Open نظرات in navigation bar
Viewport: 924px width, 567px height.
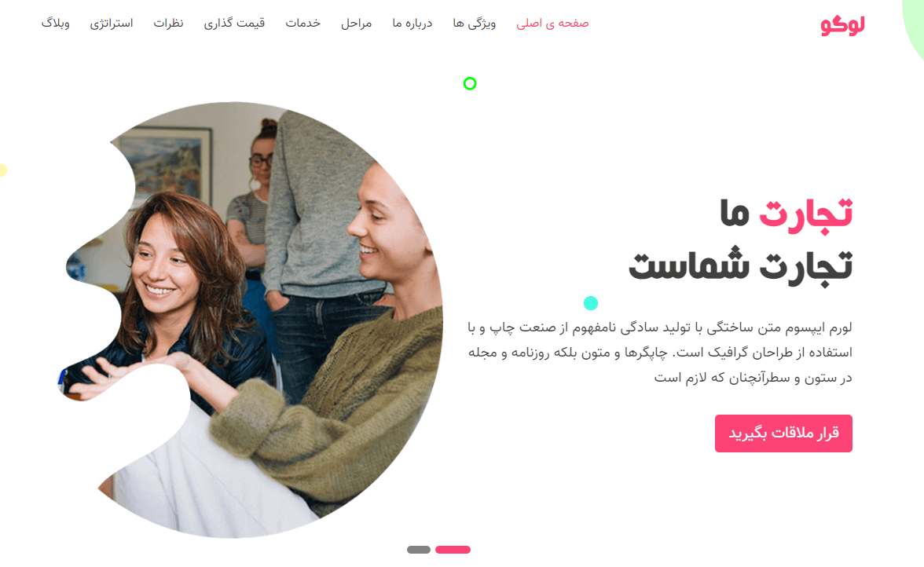[168, 23]
